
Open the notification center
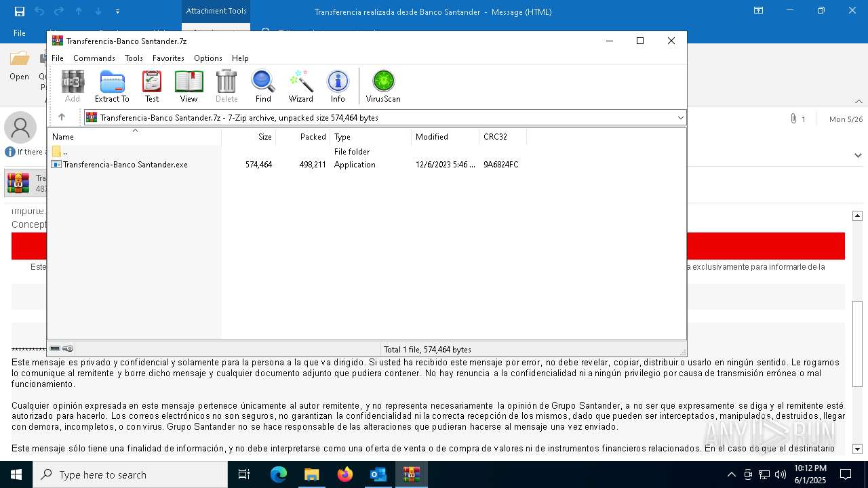coord(846,474)
